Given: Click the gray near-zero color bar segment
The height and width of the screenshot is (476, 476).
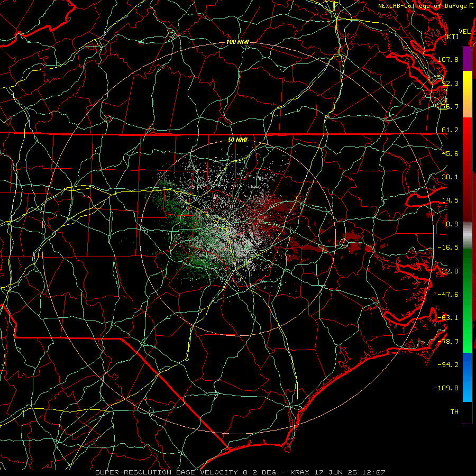Looking at the screenshot, I should pyautogui.click(x=467, y=235).
